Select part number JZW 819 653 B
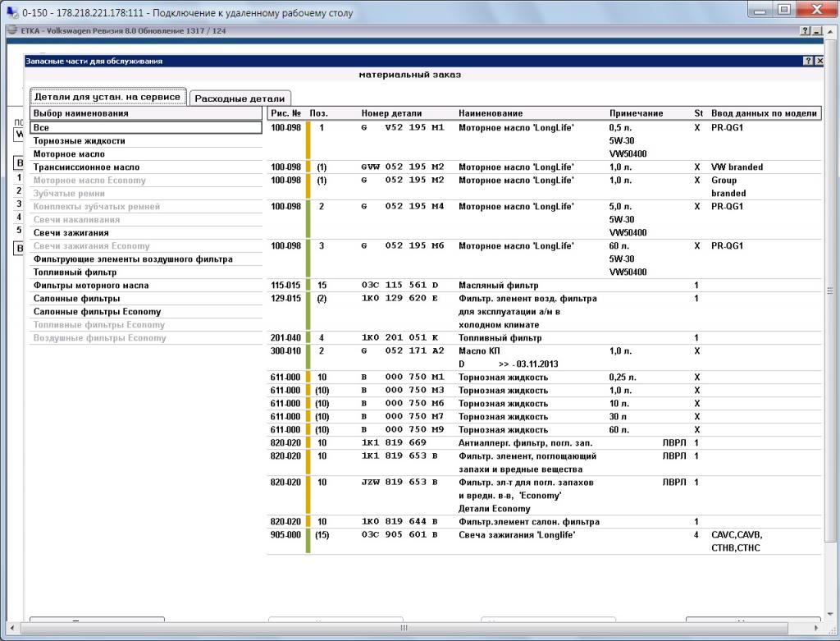The image size is (840, 641). point(399,483)
